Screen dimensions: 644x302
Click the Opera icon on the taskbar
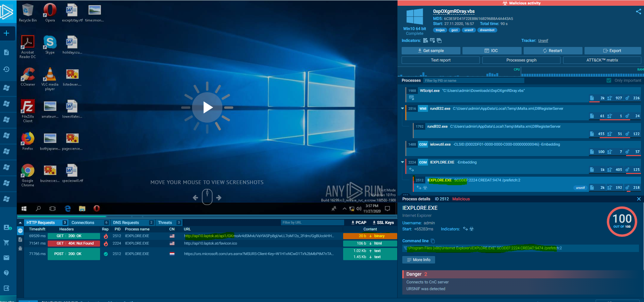(x=97, y=208)
